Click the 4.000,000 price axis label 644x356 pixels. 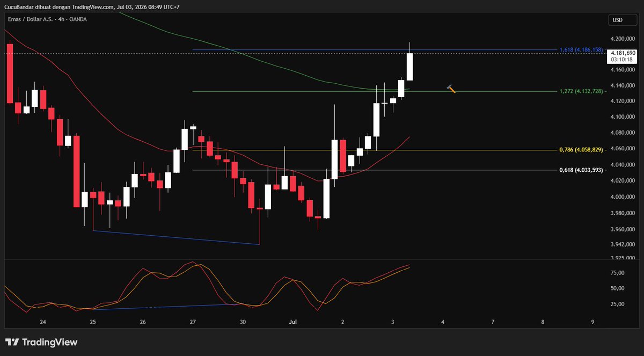point(623,197)
